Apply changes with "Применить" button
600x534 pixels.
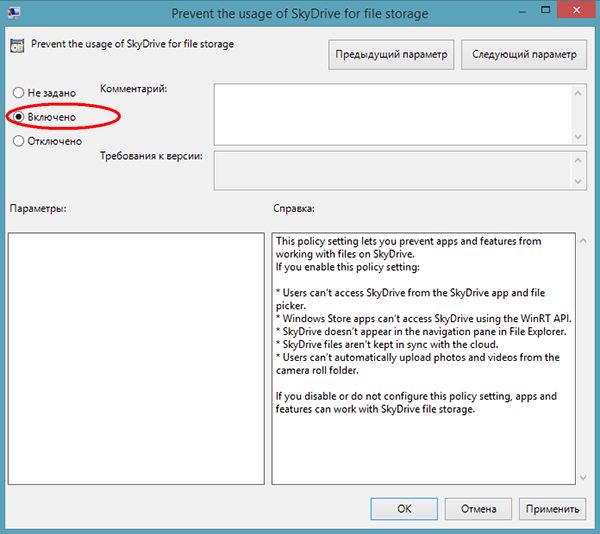pos(552,509)
